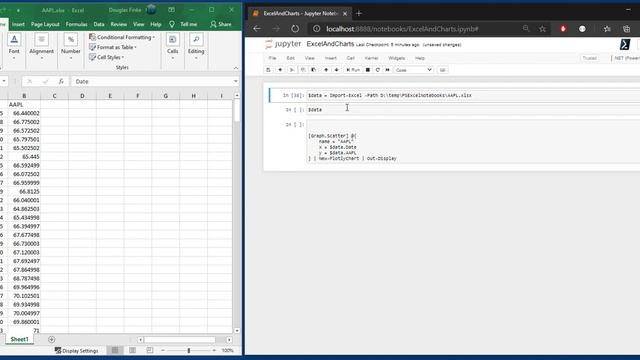Viewport: 640px width, 360px height.
Task: Open the Data tab in Excel
Action: point(99,24)
